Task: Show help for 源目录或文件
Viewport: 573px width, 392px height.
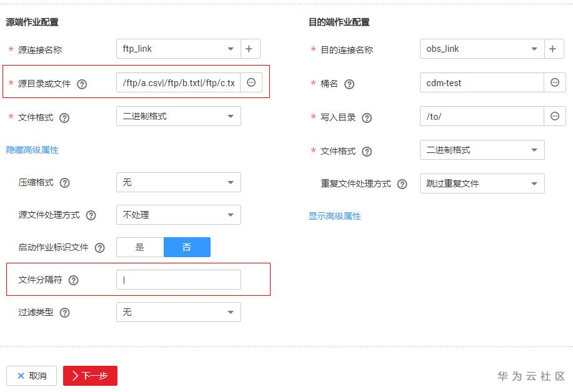Action: click(82, 84)
